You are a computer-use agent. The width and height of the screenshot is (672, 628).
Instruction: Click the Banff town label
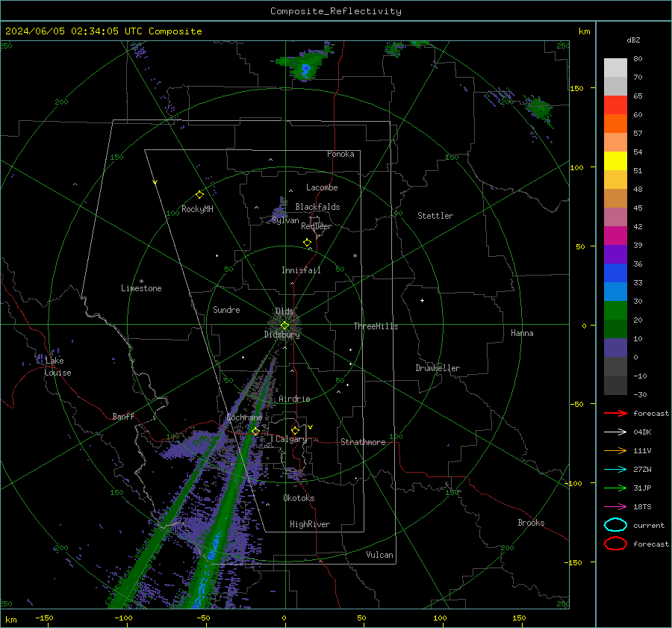coord(123,417)
